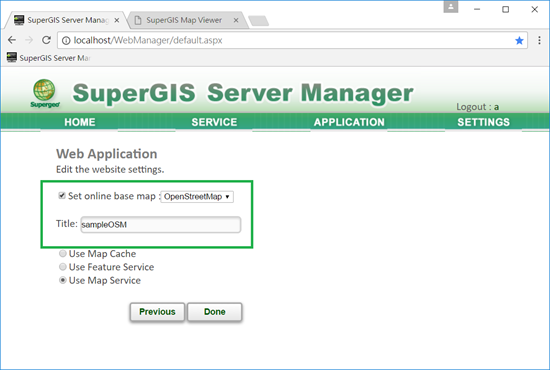The width and height of the screenshot is (550, 370).
Task: Close the SuperGIS Map Viewer tab
Action: click(x=236, y=20)
